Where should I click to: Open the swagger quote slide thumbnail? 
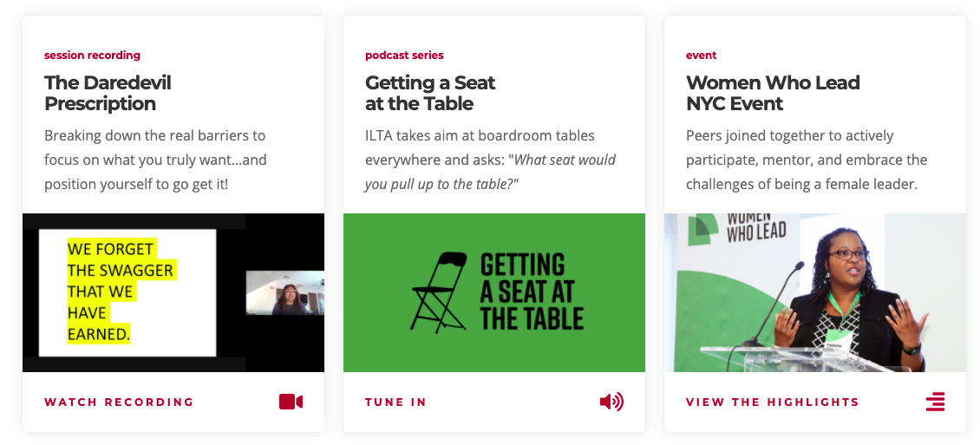pos(127,292)
